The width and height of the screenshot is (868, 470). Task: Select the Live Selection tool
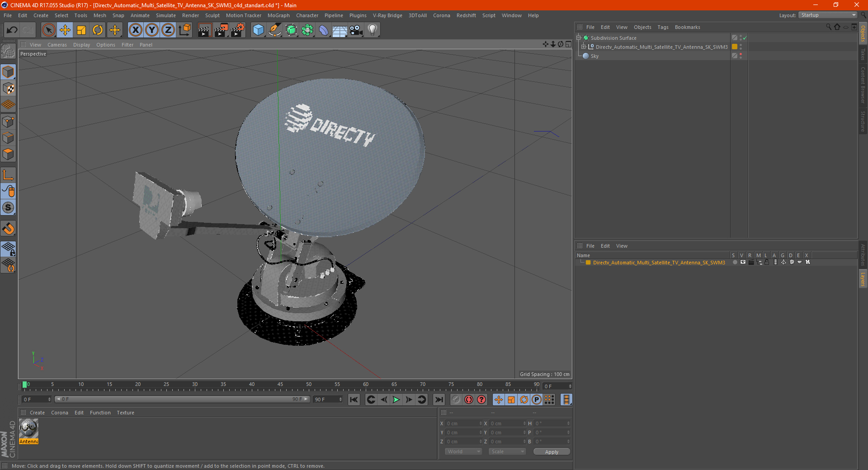[x=48, y=30]
